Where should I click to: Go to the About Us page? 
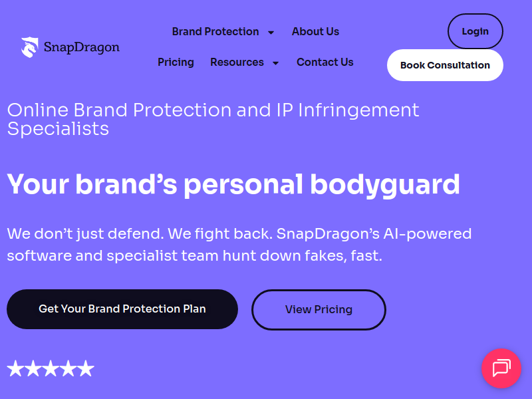315,32
